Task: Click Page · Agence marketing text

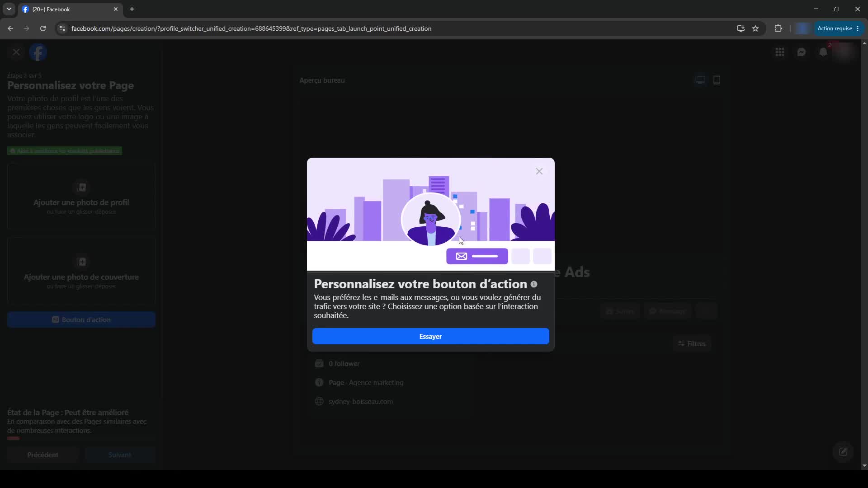Action: (x=366, y=382)
